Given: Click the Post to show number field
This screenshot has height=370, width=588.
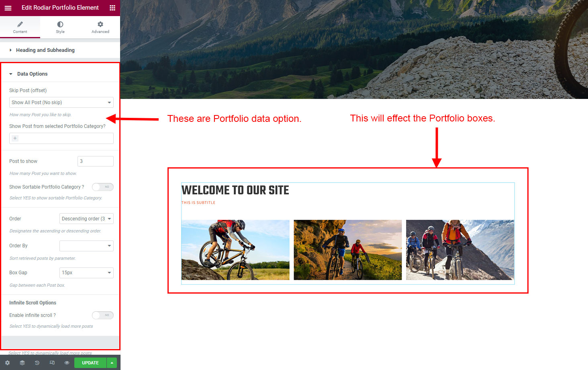Looking at the screenshot, I should [x=96, y=161].
